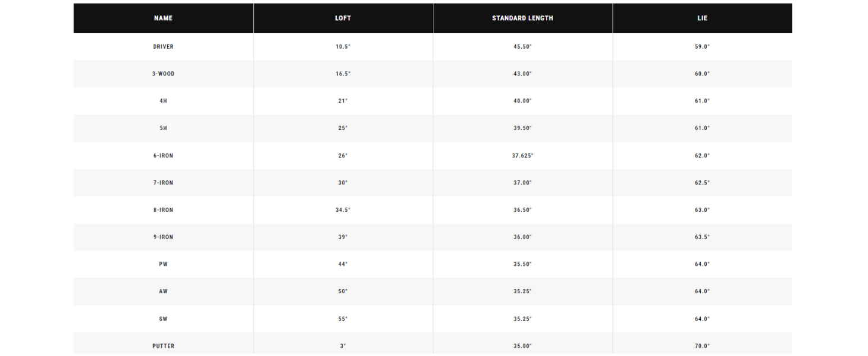This screenshot has height=356, width=868.
Task: Click the STANDARD LENGTH column header
Action: 522,18
